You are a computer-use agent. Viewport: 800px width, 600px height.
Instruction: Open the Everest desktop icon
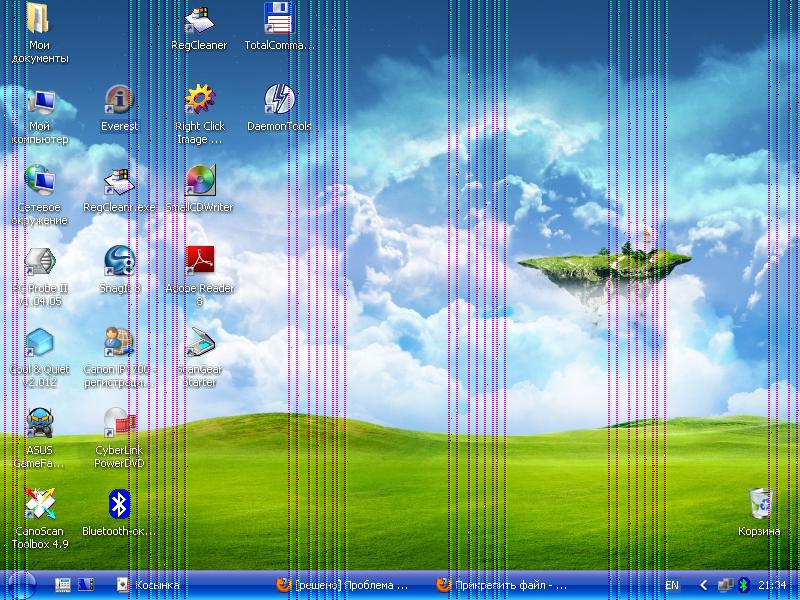coord(120,101)
